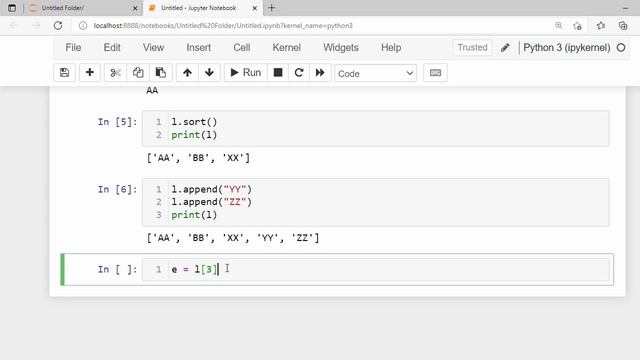
Task: Select the In [5]: cell prompt
Action: 117,122
